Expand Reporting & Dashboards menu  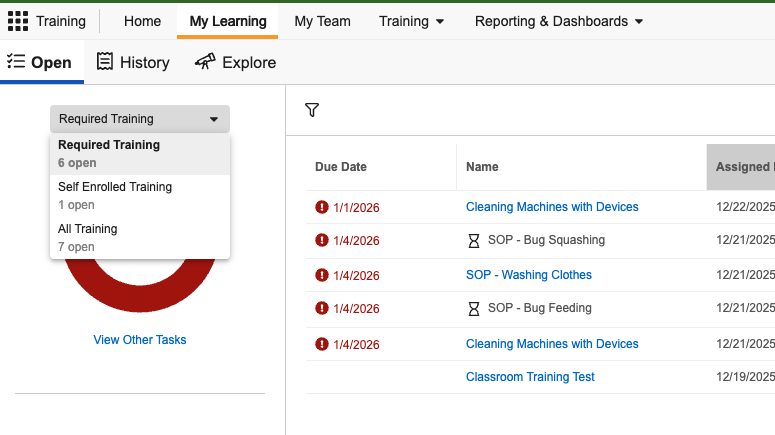click(559, 21)
